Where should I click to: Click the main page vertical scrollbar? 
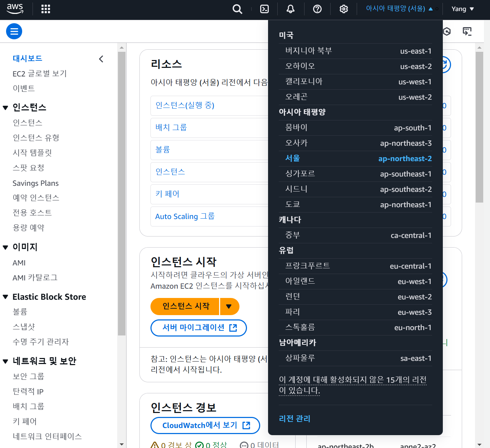click(x=480, y=127)
